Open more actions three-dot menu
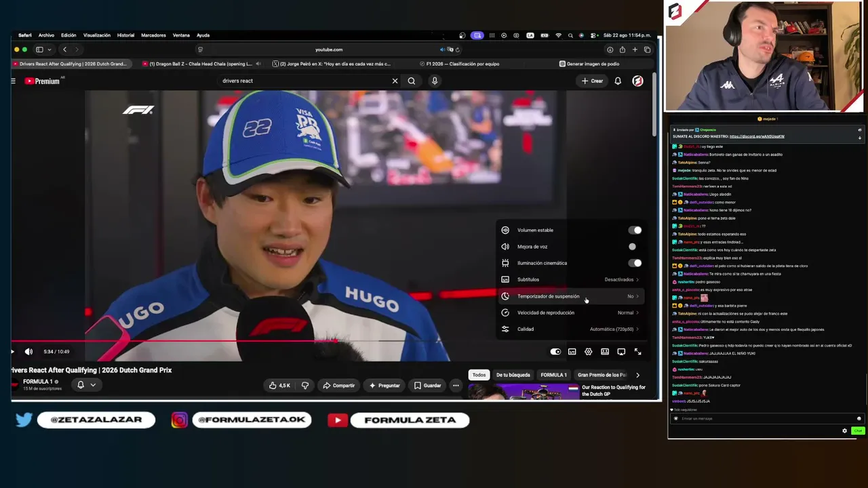The width and height of the screenshot is (868, 488). click(456, 386)
